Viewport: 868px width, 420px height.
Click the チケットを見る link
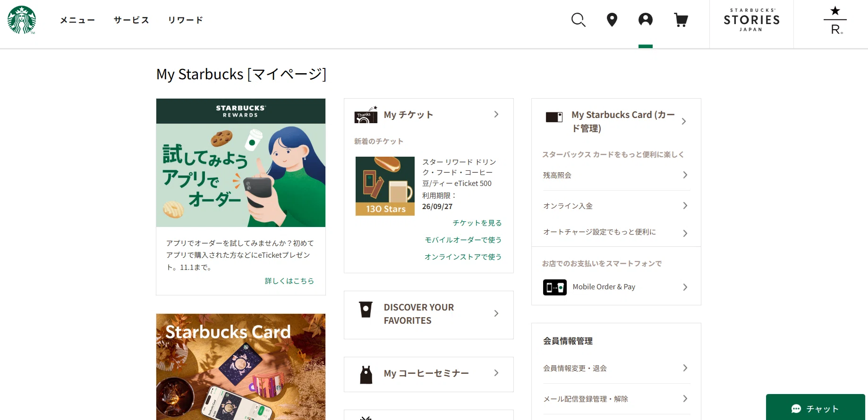click(477, 223)
